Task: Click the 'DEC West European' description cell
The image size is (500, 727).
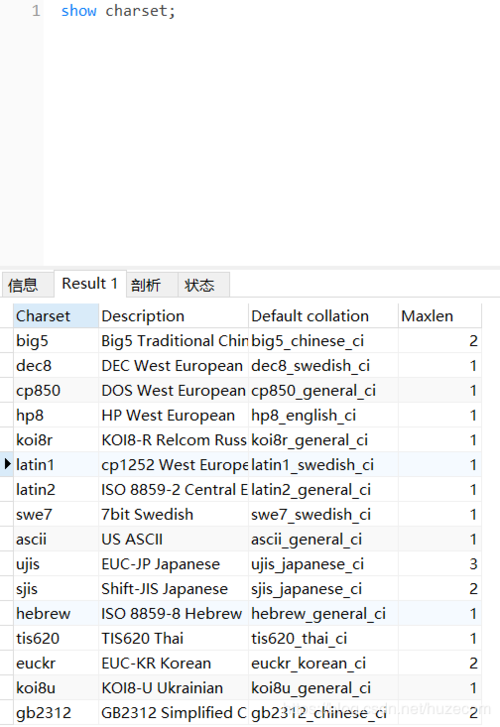Action: pos(173,366)
